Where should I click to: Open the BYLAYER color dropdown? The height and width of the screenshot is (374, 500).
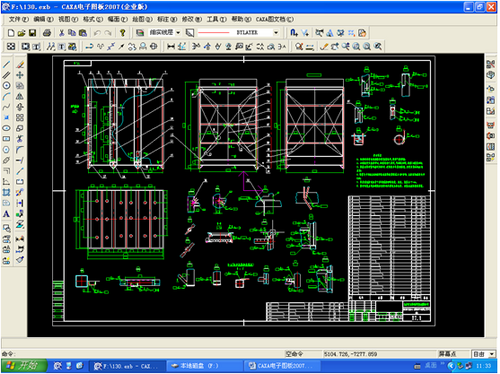[276, 32]
